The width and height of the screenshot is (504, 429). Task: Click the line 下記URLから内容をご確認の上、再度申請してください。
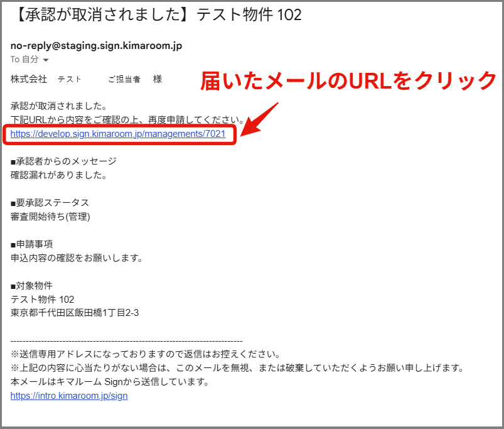coord(127,119)
